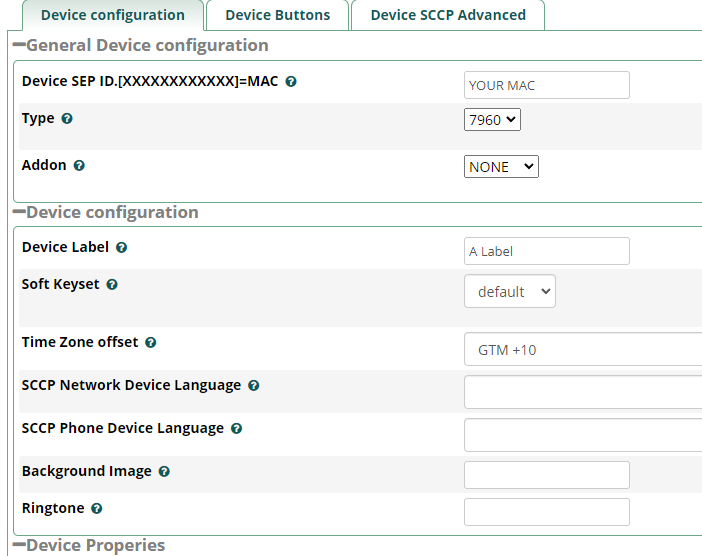Open SCCP Phone Device Language selector

[x=583, y=435]
